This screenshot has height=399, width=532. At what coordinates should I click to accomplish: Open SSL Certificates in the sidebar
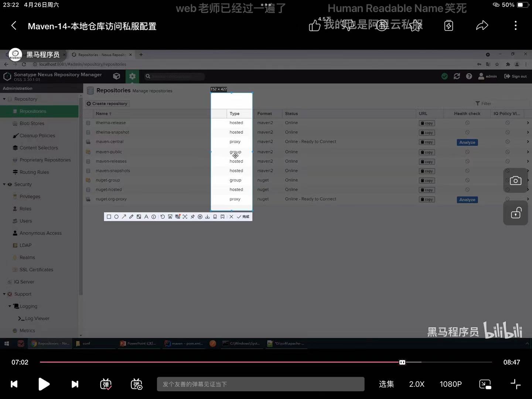pos(36,270)
